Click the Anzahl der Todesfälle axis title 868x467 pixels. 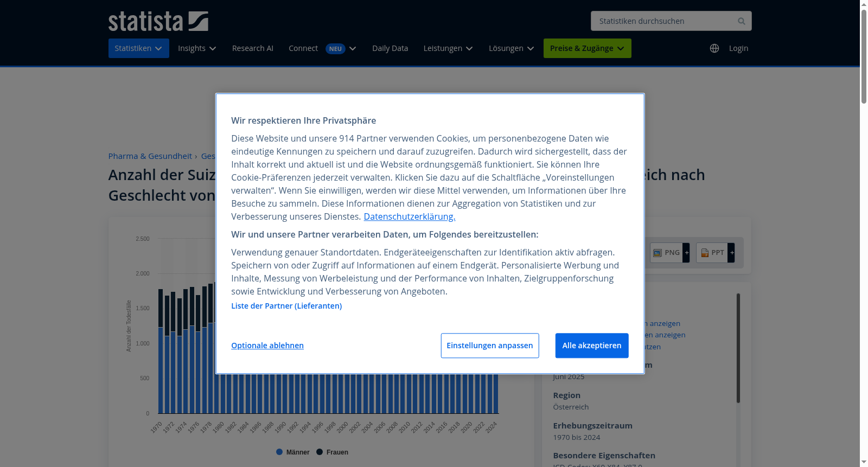(129, 326)
